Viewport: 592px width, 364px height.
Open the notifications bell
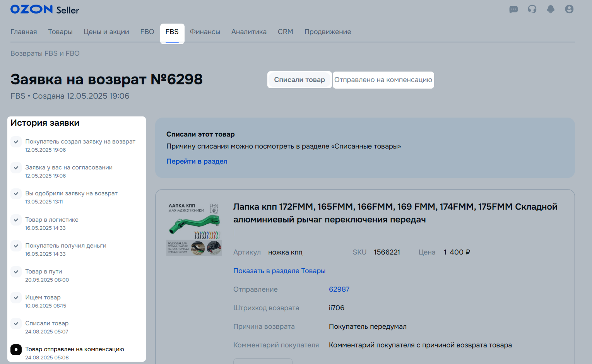(551, 9)
